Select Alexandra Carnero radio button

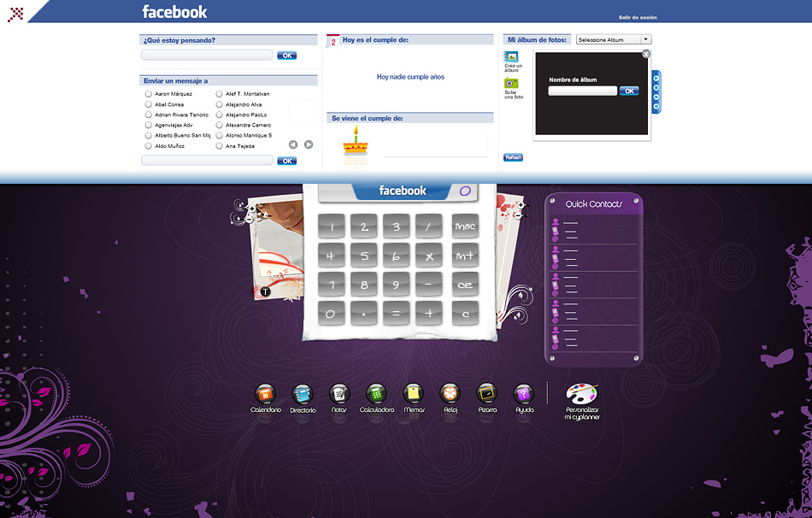[220, 125]
